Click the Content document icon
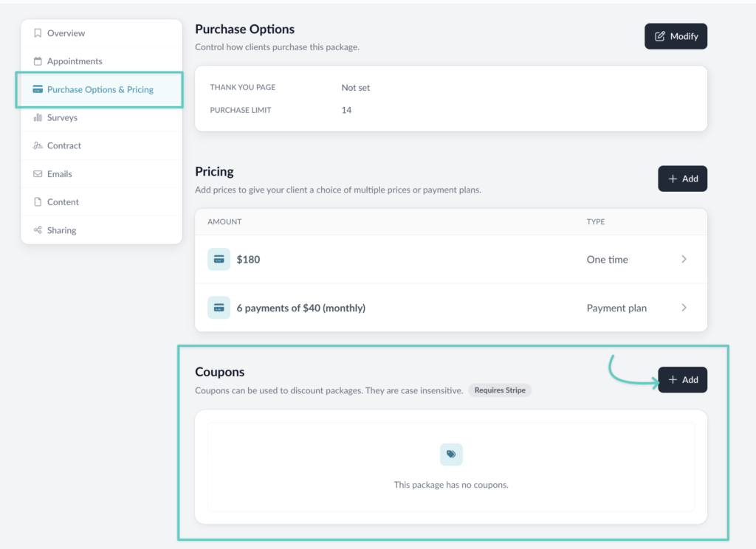 coord(38,202)
